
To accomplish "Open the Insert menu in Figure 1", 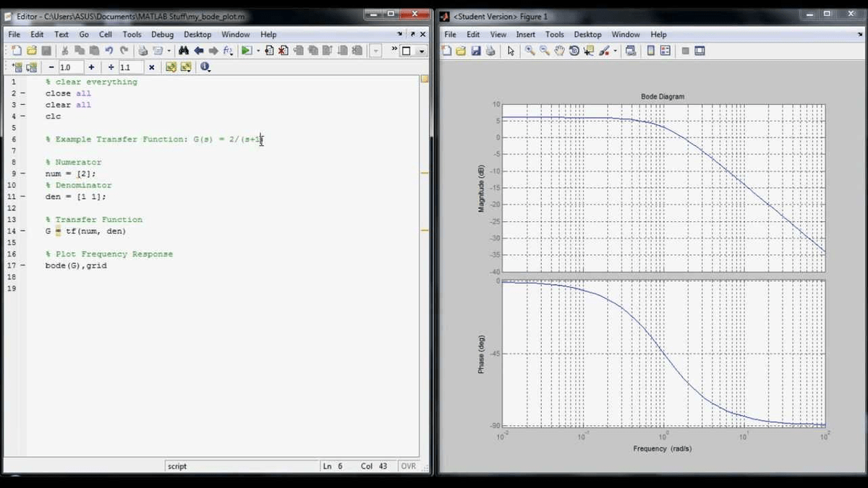I will pos(526,34).
